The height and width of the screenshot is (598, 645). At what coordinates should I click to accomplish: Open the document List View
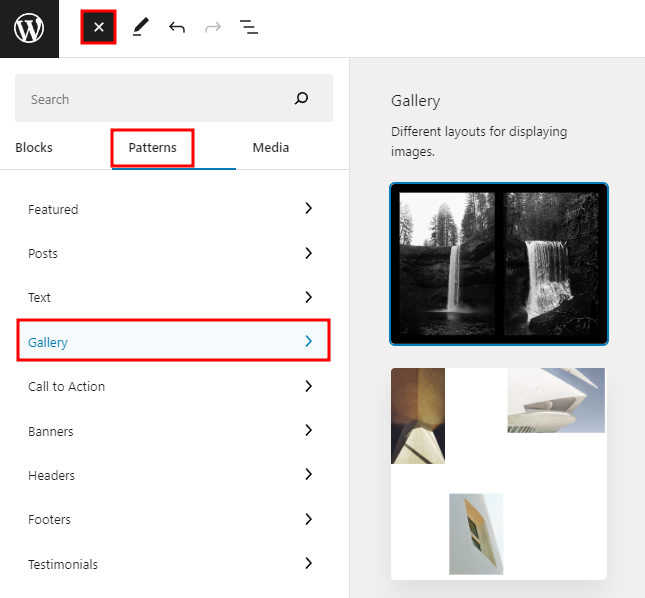pyautogui.click(x=249, y=28)
